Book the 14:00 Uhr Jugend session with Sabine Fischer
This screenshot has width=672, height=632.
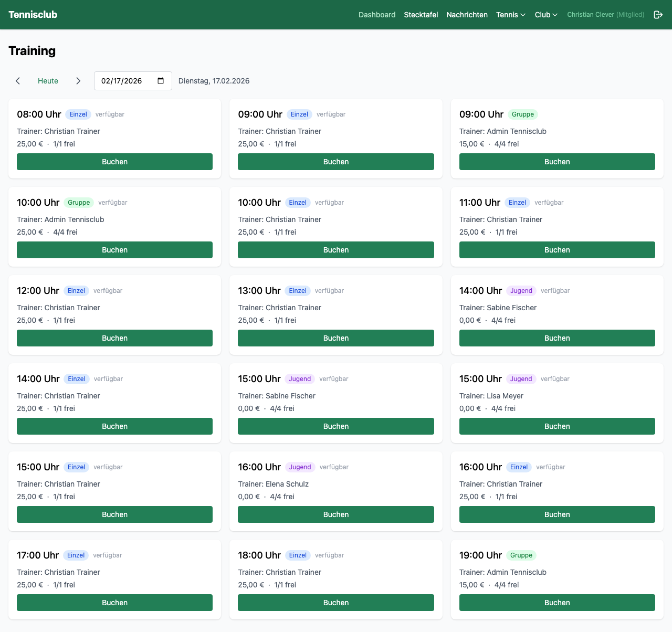pyautogui.click(x=557, y=338)
